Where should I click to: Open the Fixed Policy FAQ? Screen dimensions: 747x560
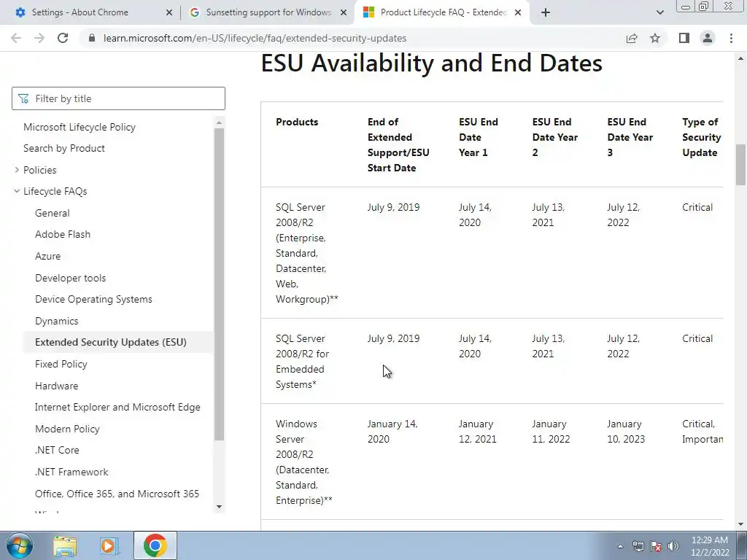point(61,365)
